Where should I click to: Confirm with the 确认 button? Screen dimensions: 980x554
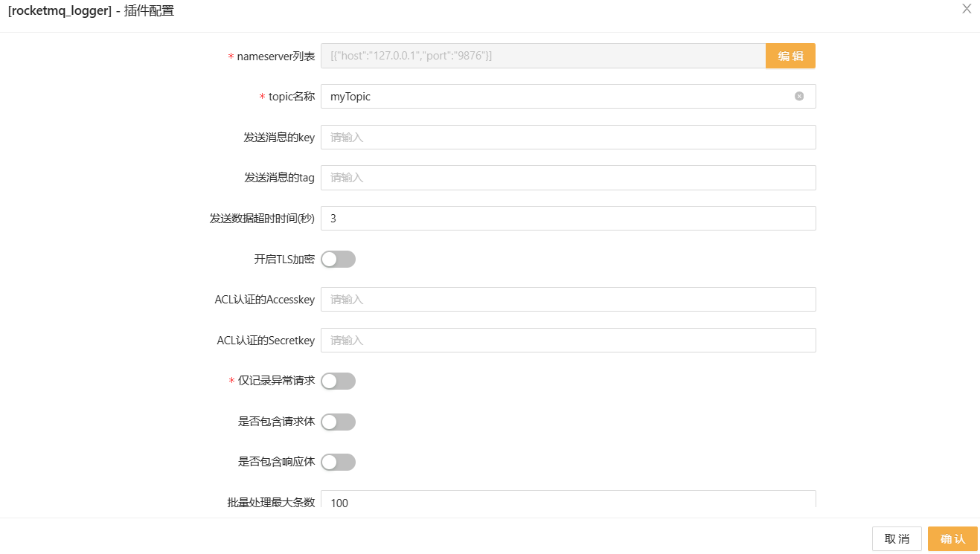(x=952, y=539)
